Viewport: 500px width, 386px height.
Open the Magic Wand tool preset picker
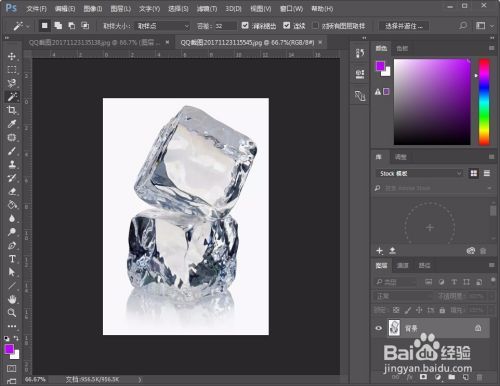pyautogui.click(x=21, y=26)
